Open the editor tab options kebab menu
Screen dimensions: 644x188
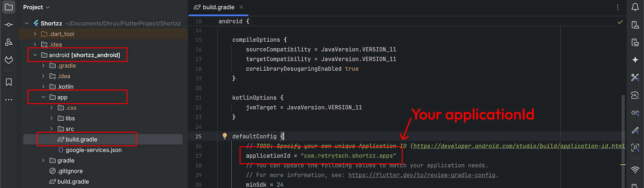coord(618,7)
